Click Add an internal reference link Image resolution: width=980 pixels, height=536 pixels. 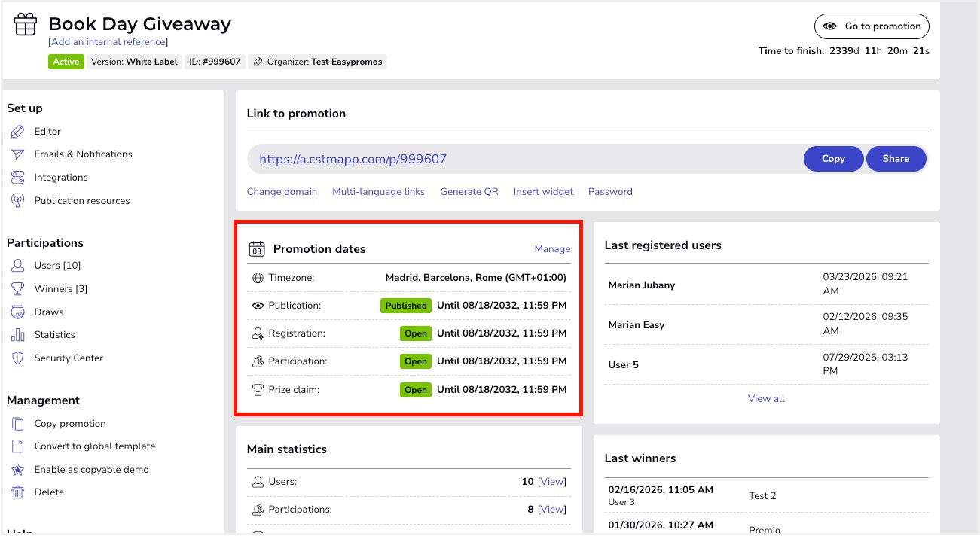pyautogui.click(x=108, y=42)
